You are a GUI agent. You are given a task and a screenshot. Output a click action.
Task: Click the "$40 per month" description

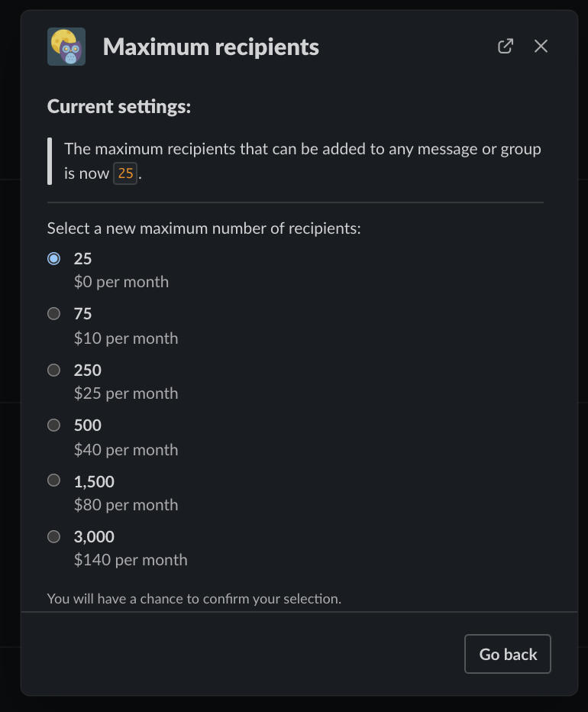(126, 449)
